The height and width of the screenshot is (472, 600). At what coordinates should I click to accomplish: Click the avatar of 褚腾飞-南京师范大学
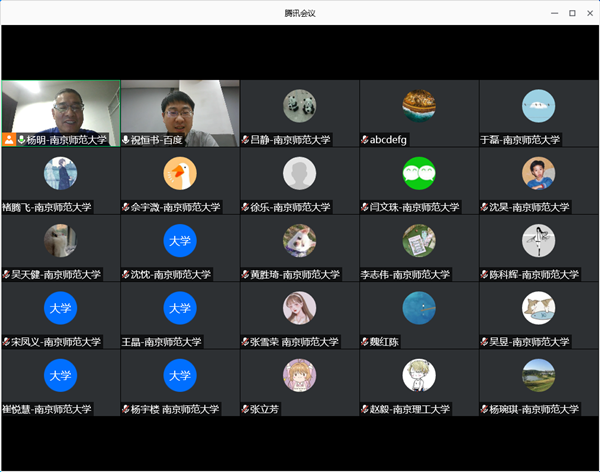tap(60, 173)
